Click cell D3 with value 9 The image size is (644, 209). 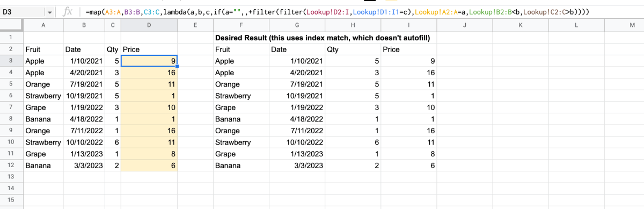click(149, 61)
